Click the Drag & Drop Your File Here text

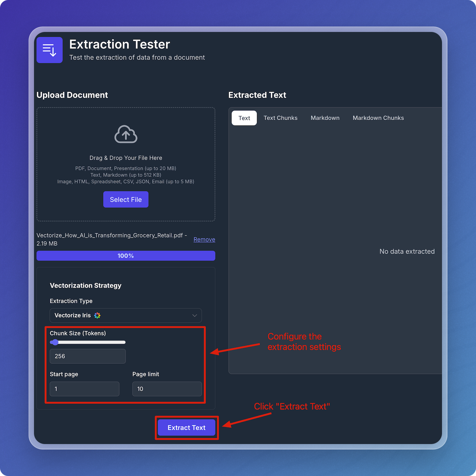[x=126, y=158]
